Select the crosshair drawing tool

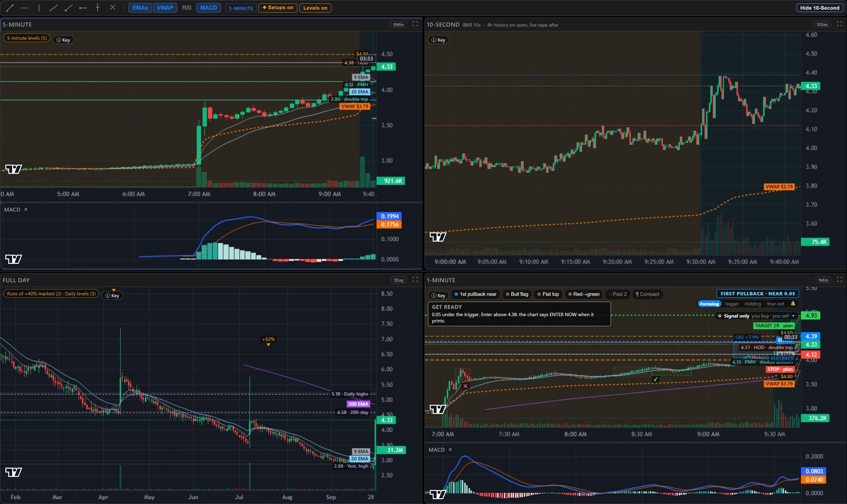98,7
